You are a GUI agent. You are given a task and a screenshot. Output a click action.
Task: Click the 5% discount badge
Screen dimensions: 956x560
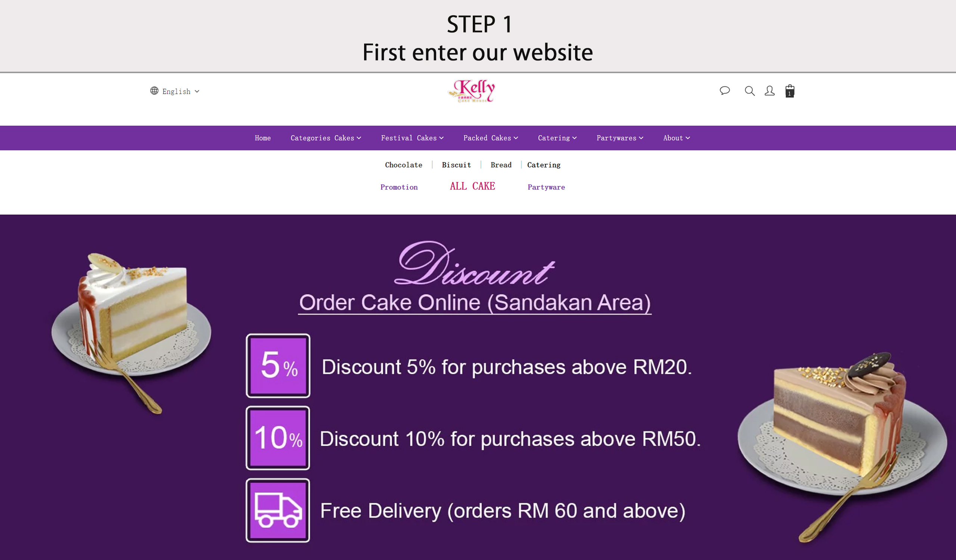[x=278, y=366]
